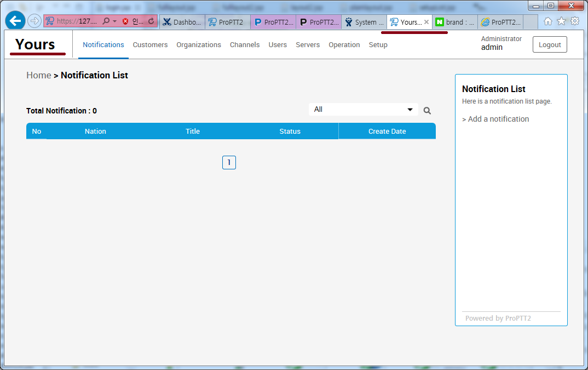Click the favorites star icon
The image size is (588, 370).
pyautogui.click(x=561, y=21)
